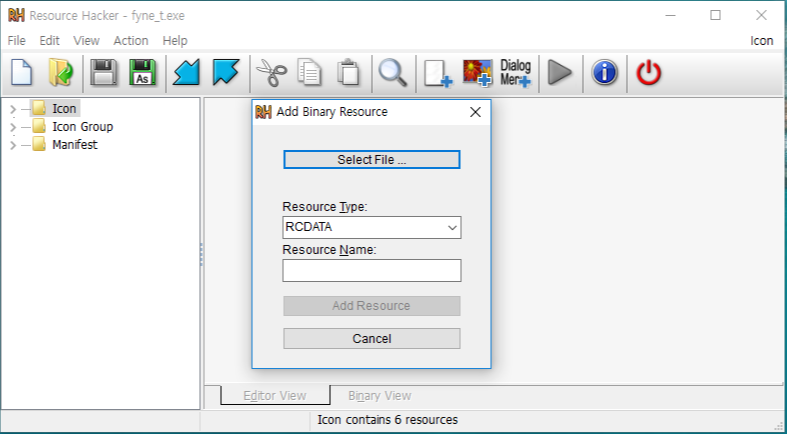Screen dimensions: 787x434
Task: Paste using the clipboard icon
Action: (348, 73)
